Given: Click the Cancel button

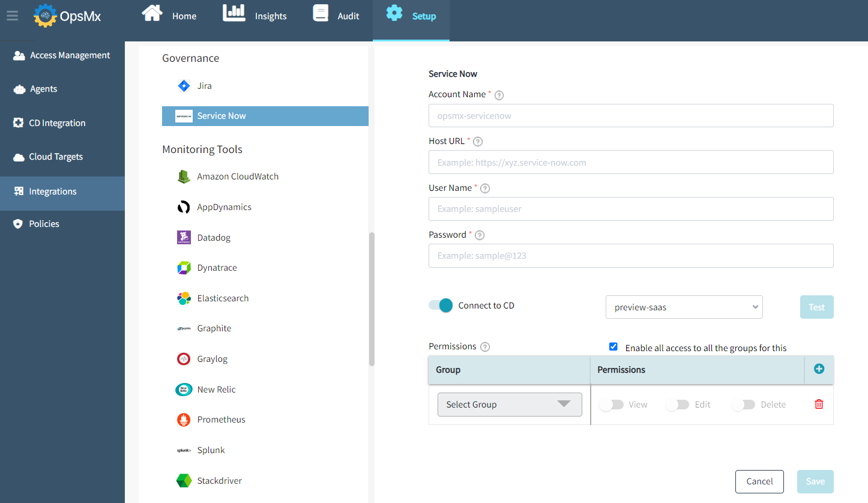Looking at the screenshot, I should click(x=759, y=481).
